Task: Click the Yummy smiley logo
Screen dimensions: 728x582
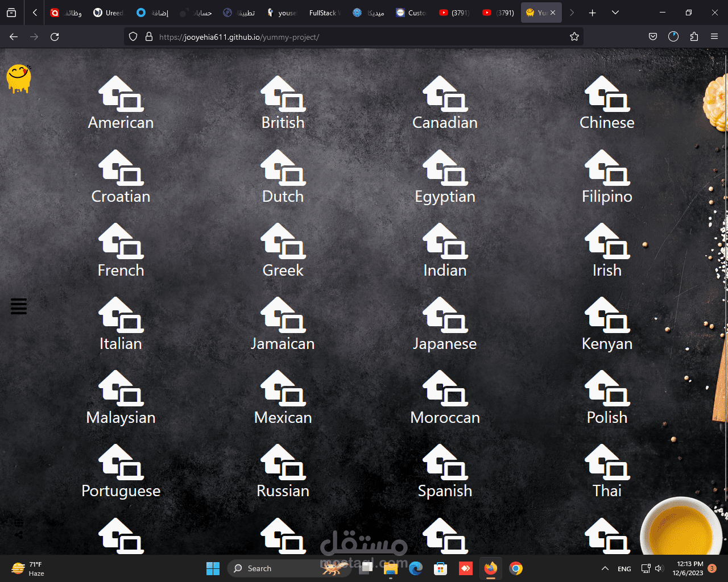Action: (19, 79)
